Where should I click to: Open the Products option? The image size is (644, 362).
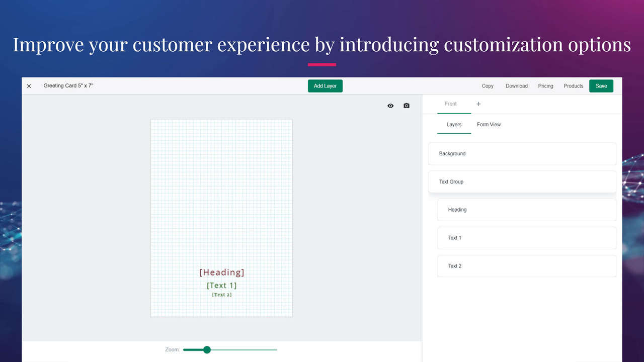pos(573,86)
